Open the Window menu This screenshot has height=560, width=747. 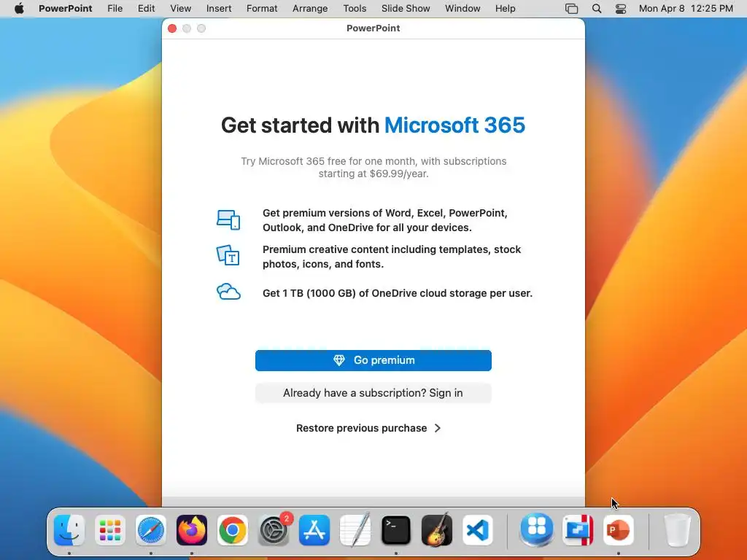point(462,9)
